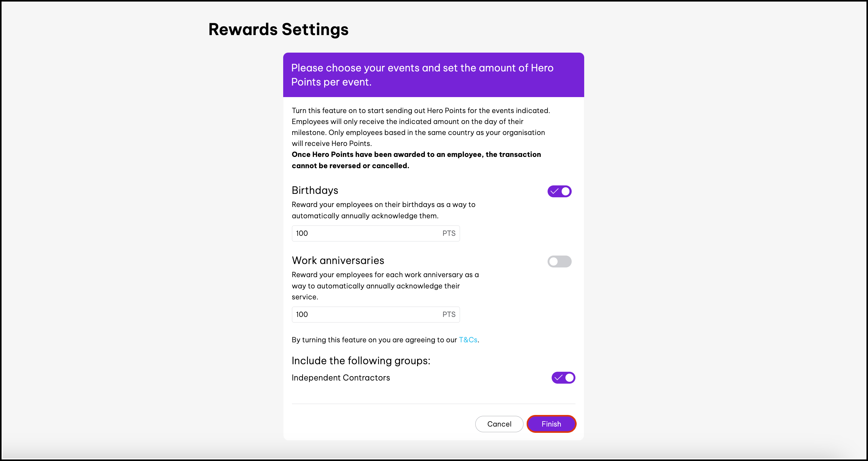This screenshot has height=461, width=868.
Task: Click the Rewards Settings page heading
Action: click(278, 29)
